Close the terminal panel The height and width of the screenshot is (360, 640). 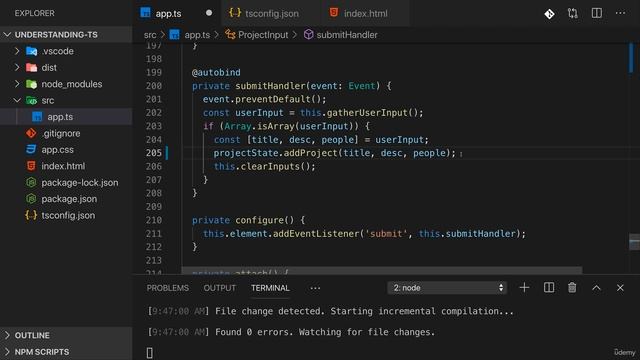(620, 288)
